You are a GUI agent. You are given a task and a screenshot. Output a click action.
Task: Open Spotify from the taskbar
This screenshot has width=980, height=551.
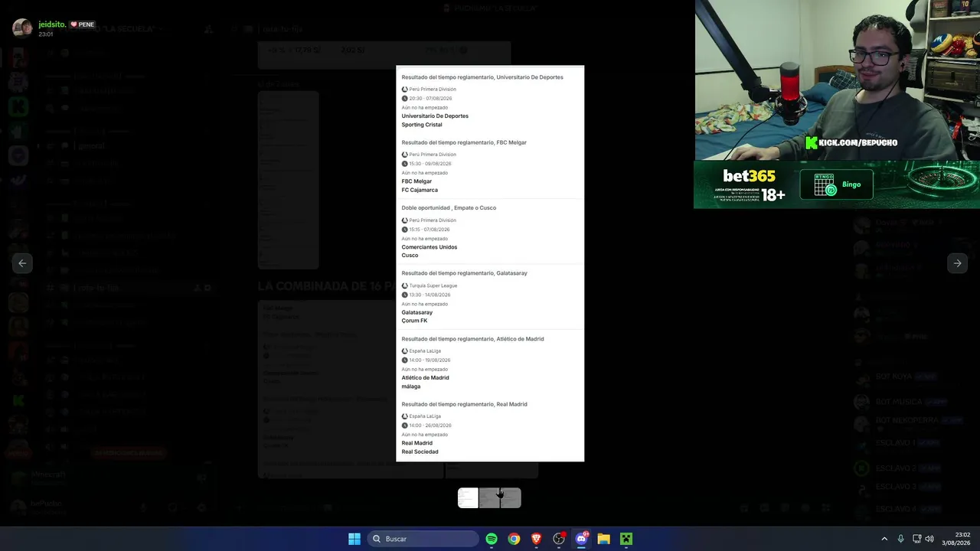pos(492,539)
